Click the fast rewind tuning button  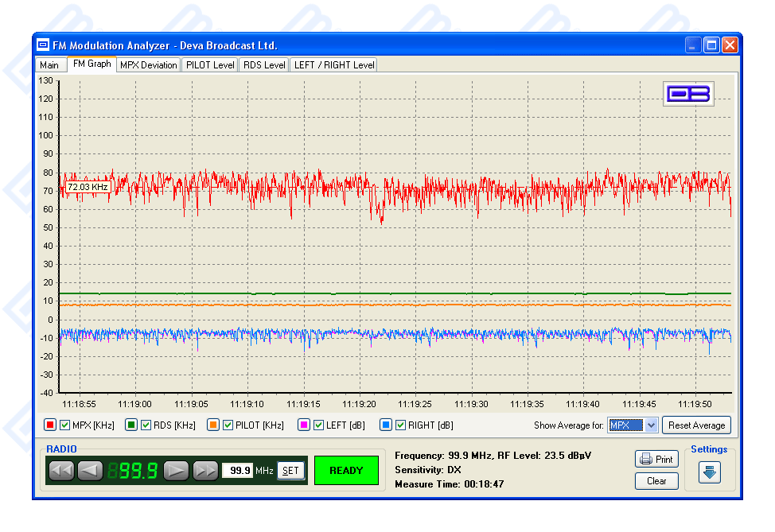[61, 471]
